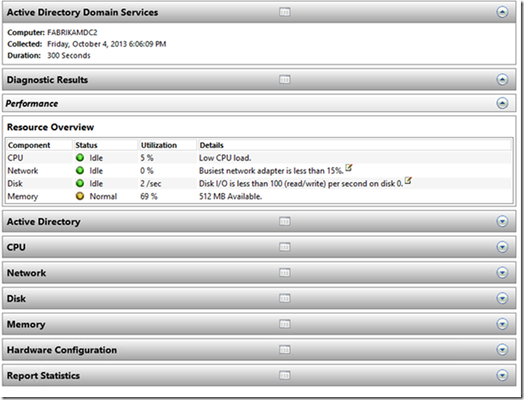The image size is (524, 400).
Task: Click the Resource Overview heading
Action: [50, 127]
